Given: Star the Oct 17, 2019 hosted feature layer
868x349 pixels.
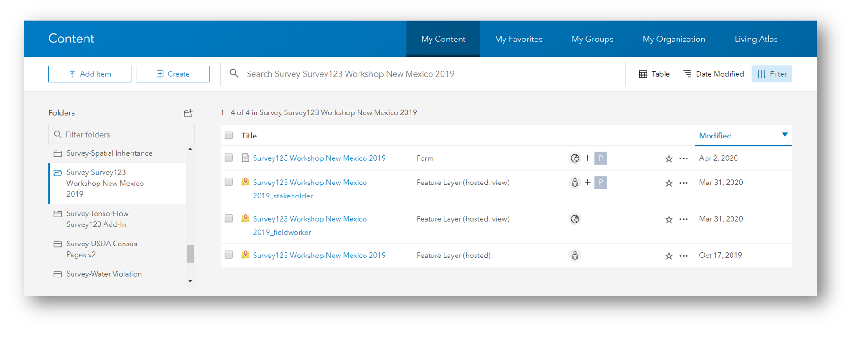Looking at the screenshot, I should click(x=669, y=256).
